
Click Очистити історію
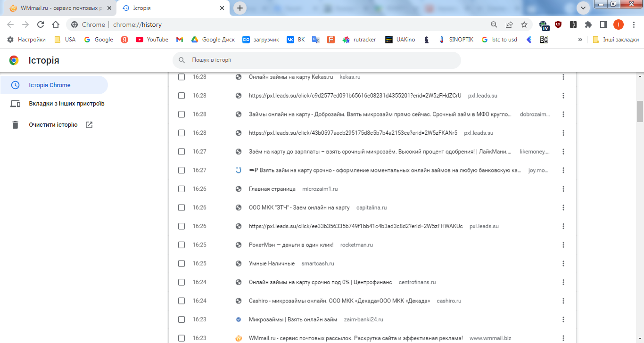53,125
